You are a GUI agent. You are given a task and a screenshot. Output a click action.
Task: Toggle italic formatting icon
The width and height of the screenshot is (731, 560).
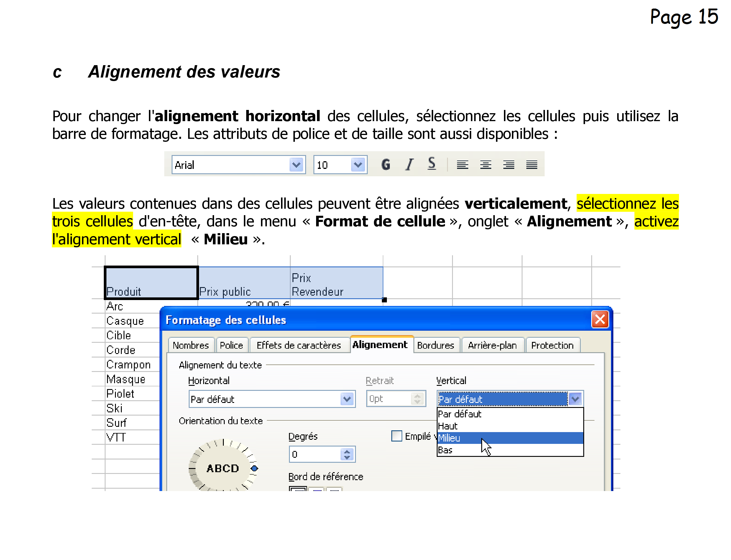click(409, 164)
